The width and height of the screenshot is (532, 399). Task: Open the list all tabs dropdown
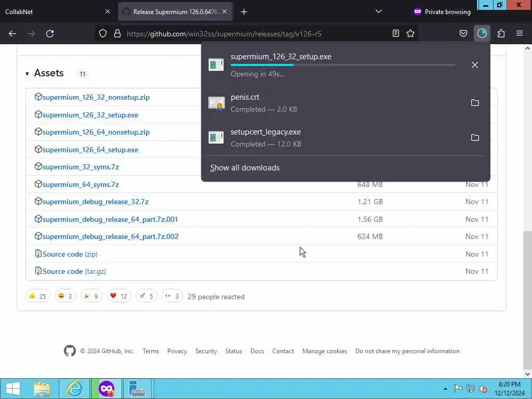tap(379, 11)
